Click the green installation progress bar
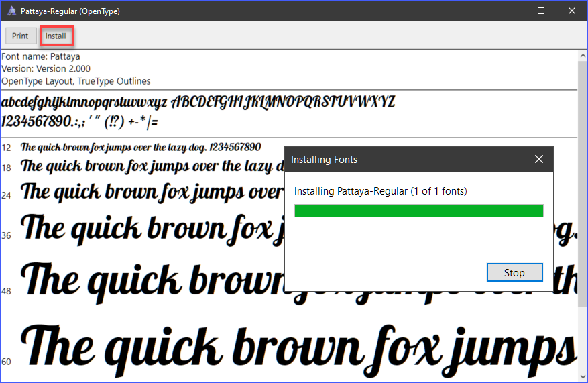The width and height of the screenshot is (588, 383). 419,211
